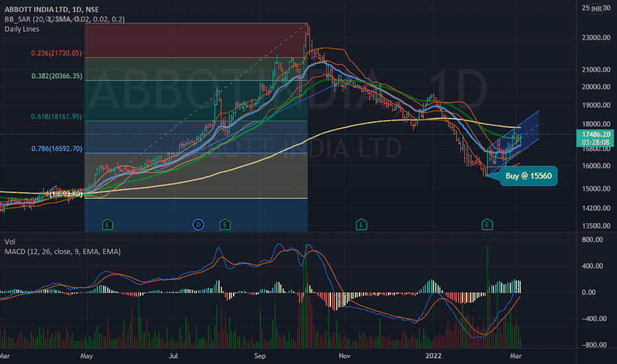The image size is (617, 364).
Task: Click the 0.236(21730.05) Fibonacci level label
Action: (56, 53)
